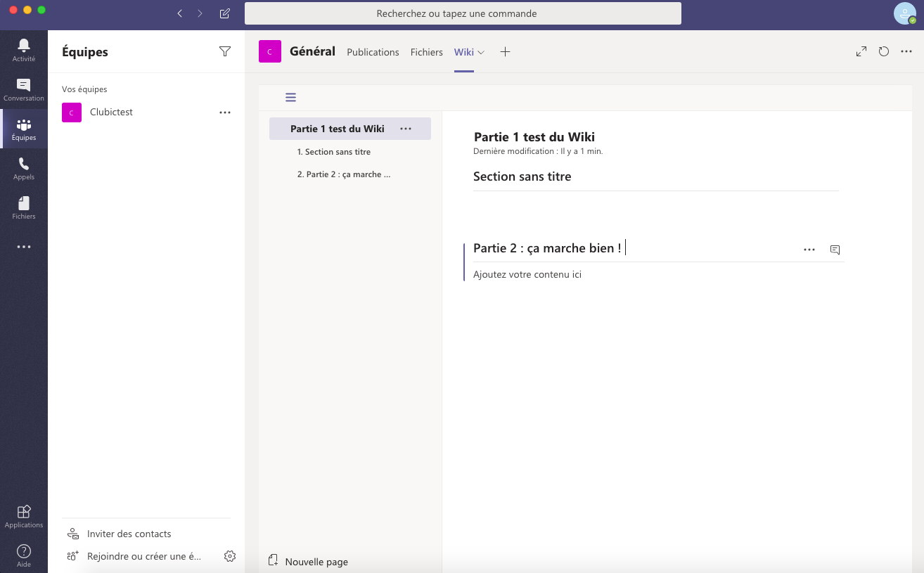Image resolution: width=924 pixels, height=573 pixels.
Task: Filter the teams list
Action: pos(225,51)
